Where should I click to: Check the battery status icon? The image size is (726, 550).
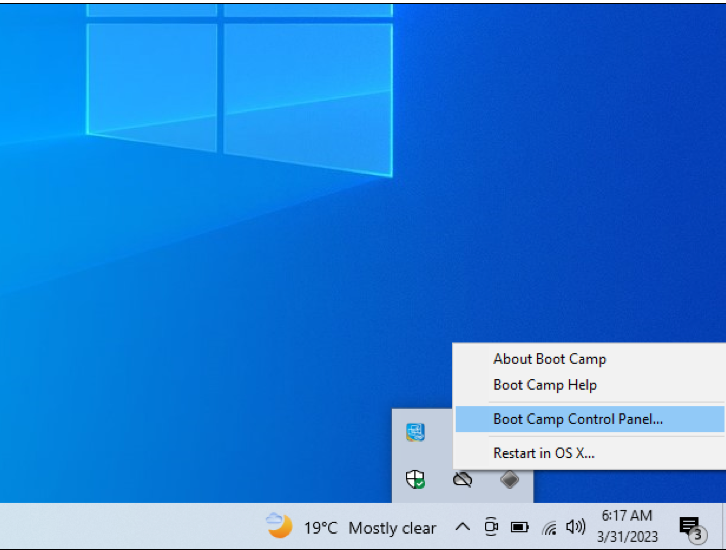tap(519, 527)
